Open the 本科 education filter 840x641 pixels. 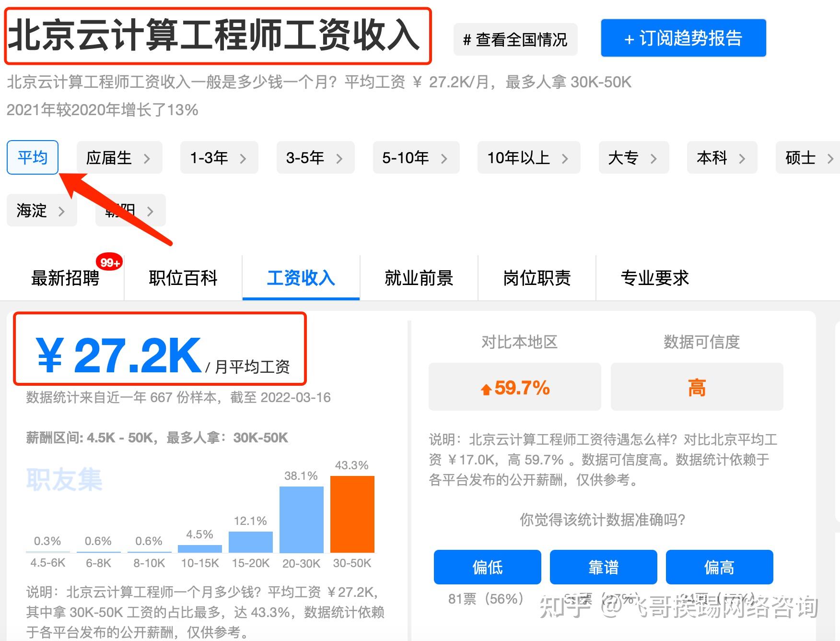pyautogui.click(x=722, y=157)
